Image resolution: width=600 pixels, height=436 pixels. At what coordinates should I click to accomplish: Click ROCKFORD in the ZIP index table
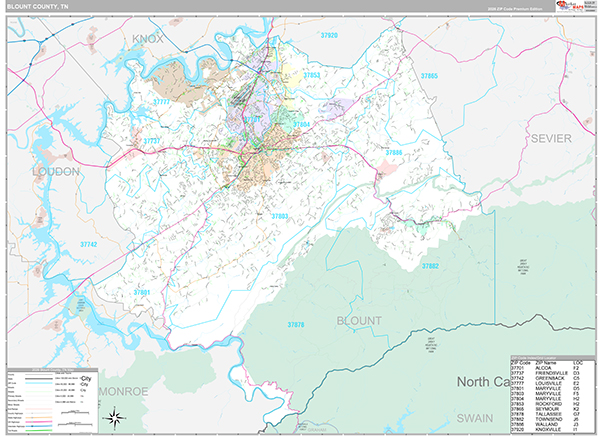[548, 404]
